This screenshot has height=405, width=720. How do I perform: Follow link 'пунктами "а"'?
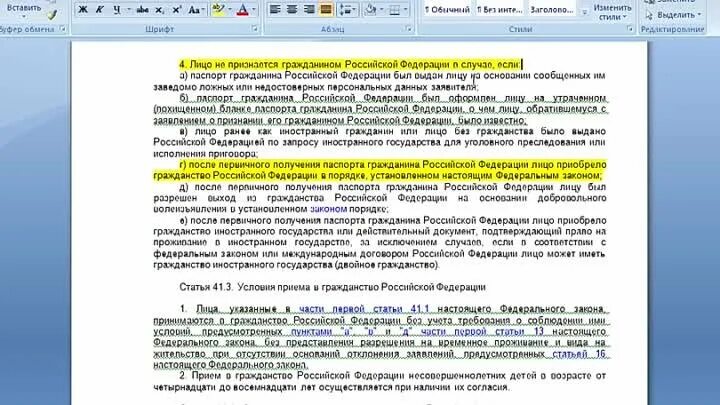coord(321,331)
